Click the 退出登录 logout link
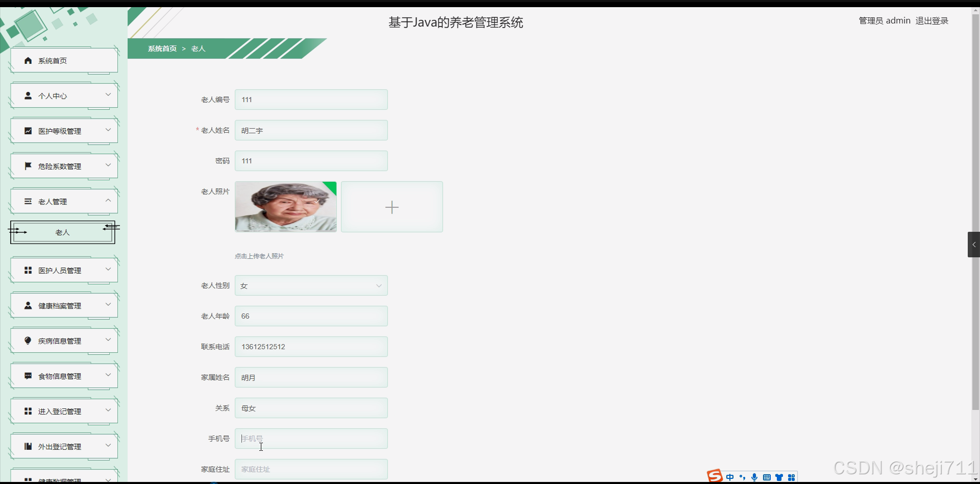 pos(931,20)
